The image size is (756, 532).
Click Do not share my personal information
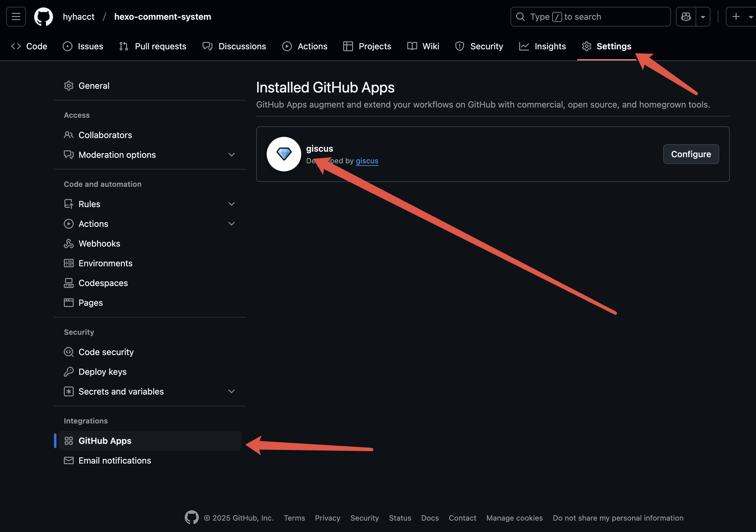[x=618, y=518]
